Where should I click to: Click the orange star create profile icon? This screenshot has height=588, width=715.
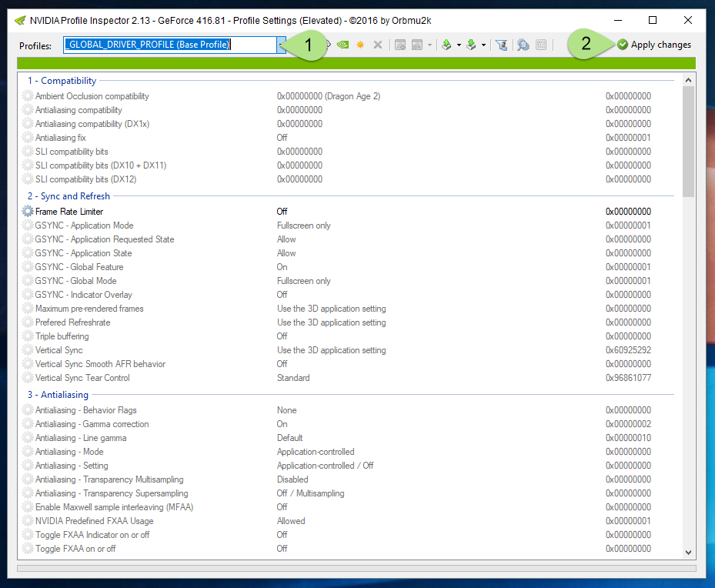point(360,45)
